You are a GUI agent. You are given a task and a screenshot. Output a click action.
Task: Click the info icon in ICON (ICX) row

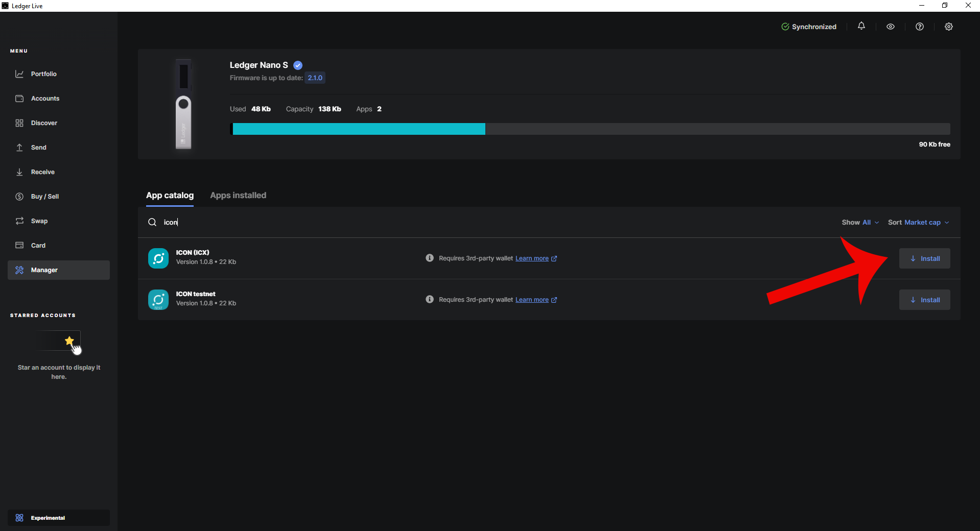point(430,258)
